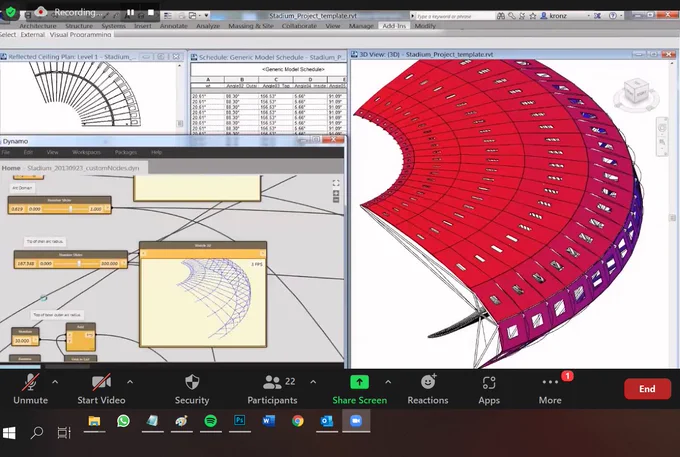680x457 pixels.
Task: Switch to the Massing & Site tab
Action: pyautogui.click(x=251, y=26)
